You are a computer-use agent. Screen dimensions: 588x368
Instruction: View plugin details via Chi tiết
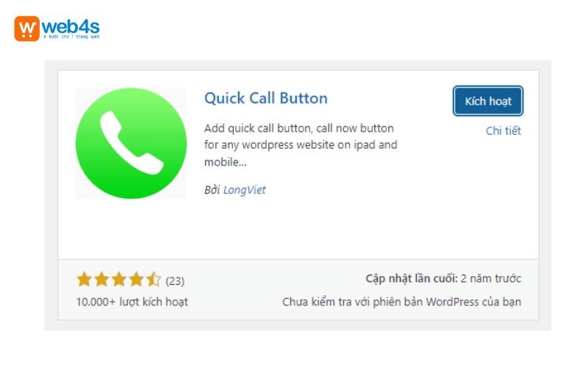[503, 131]
